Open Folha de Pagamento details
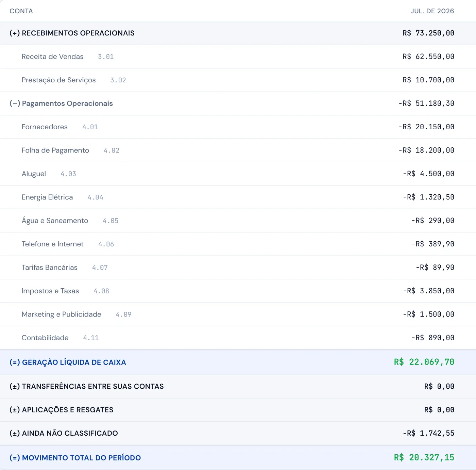The height and width of the screenshot is (470, 476). click(238, 150)
